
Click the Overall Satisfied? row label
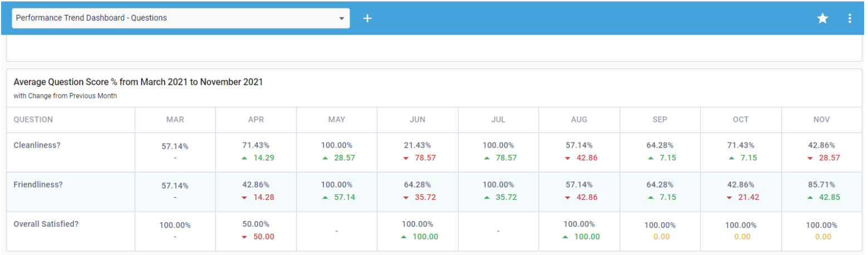click(46, 224)
